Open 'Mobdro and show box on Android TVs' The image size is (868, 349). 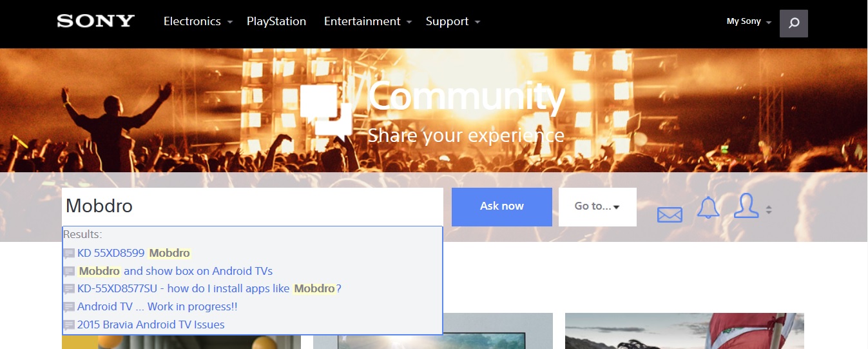point(175,271)
